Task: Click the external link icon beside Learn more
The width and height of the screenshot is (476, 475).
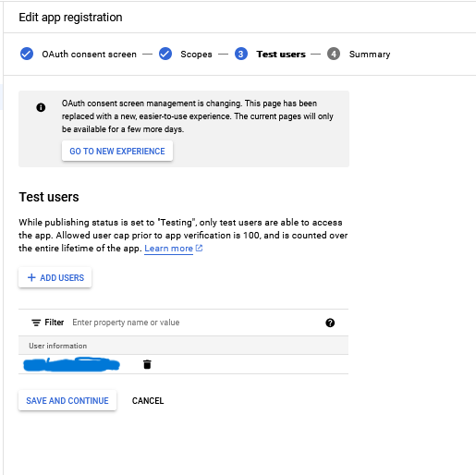Action: pos(200,248)
